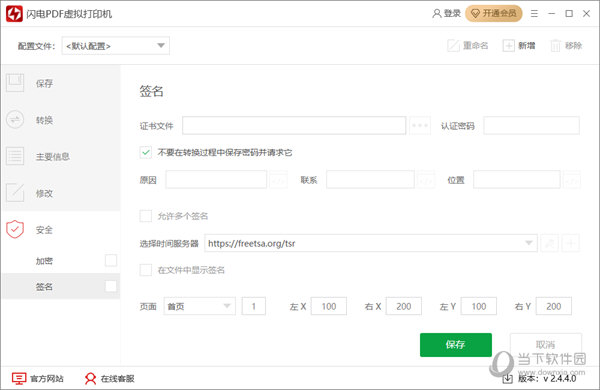The height and width of the screenshot is (390, 600).
Task: Toggle the 加密 checkbox in sidebar
Action: point(111,260)
